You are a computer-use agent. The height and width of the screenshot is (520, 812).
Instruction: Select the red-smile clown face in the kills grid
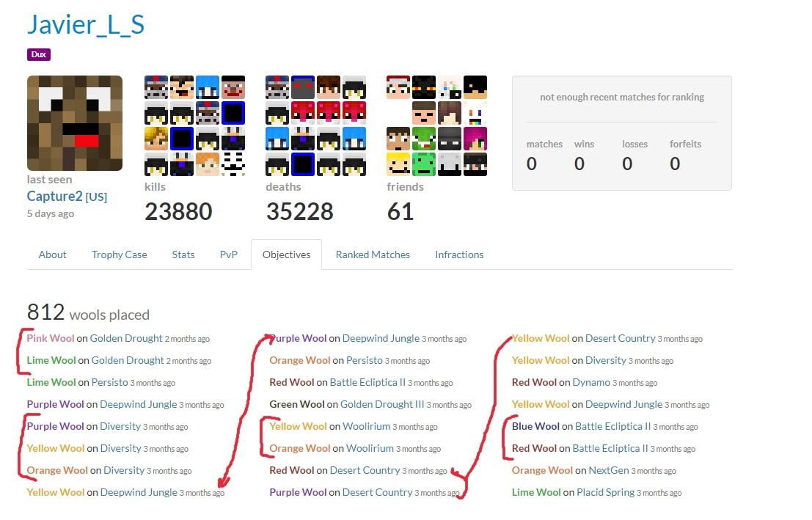[233, 87]
